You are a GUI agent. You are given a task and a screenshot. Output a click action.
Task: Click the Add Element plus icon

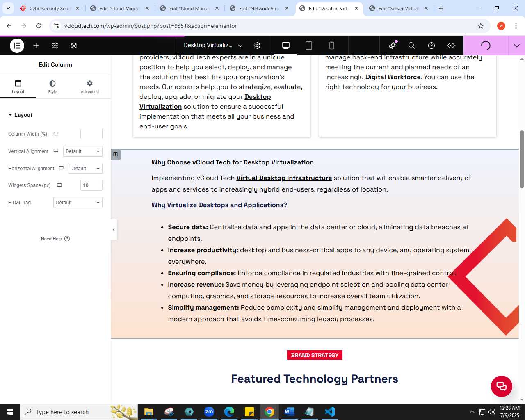click(x=36, y=46)
